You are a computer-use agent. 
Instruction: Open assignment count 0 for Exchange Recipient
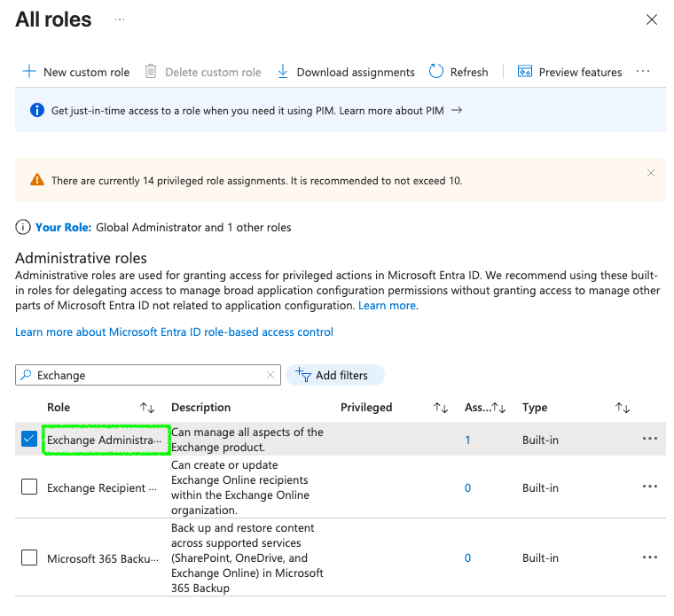[x=467, y=488]
